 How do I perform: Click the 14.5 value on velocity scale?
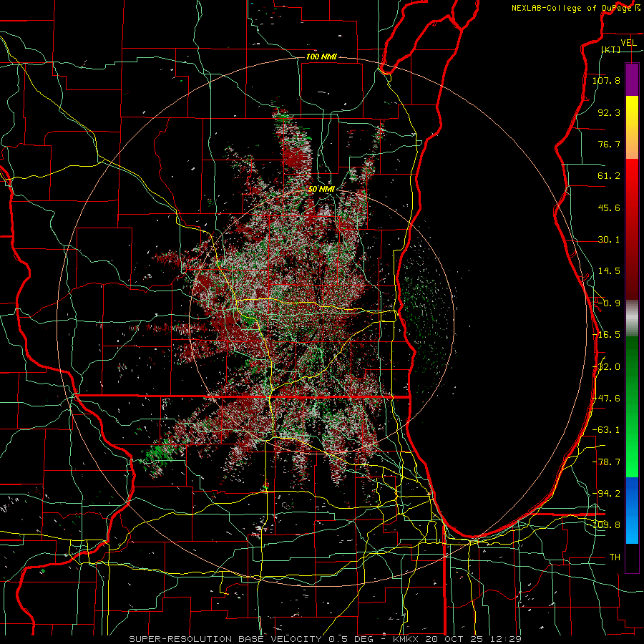(x=609, y=271)
